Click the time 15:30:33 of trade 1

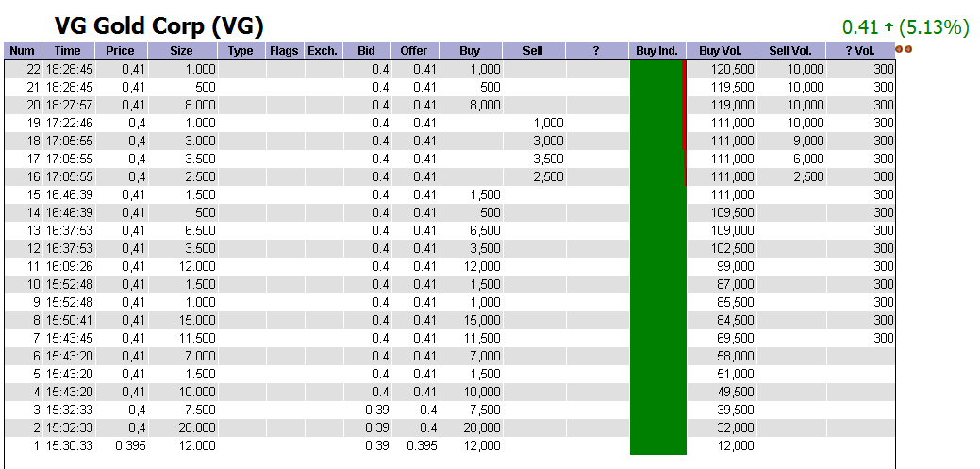coord(68,445)
